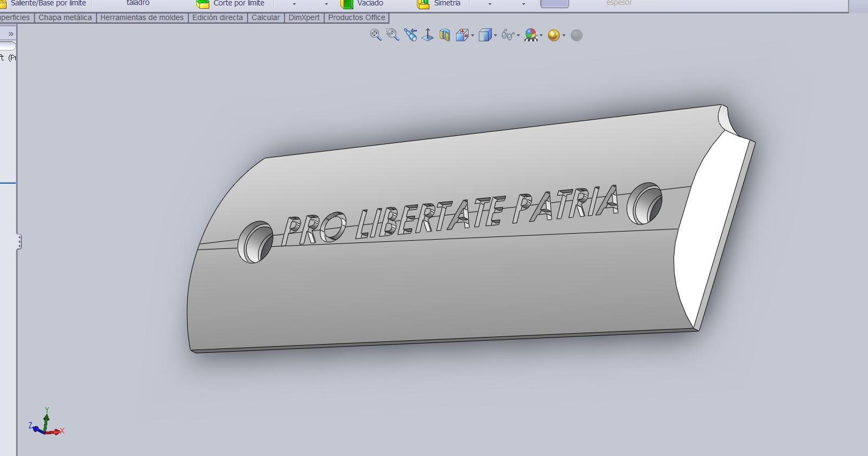
Task: Click the Normal To view icon
Action: pyautogui.click(x=428, y=35)
